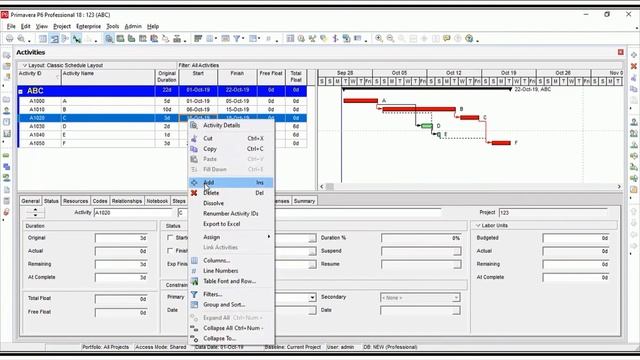Screen dimensions: 640x360
Task: Click the Activity Table toolbar icon
Action: [43, 39]
